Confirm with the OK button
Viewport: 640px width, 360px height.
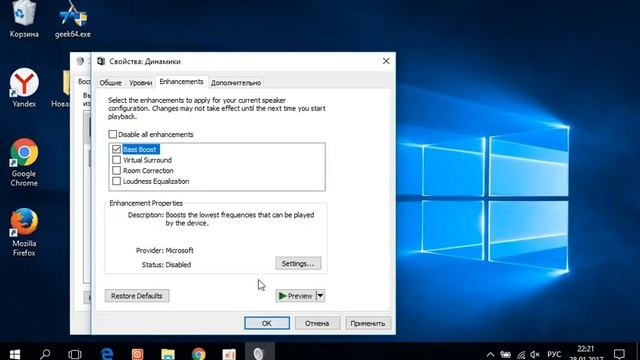(x=267, y=323)
